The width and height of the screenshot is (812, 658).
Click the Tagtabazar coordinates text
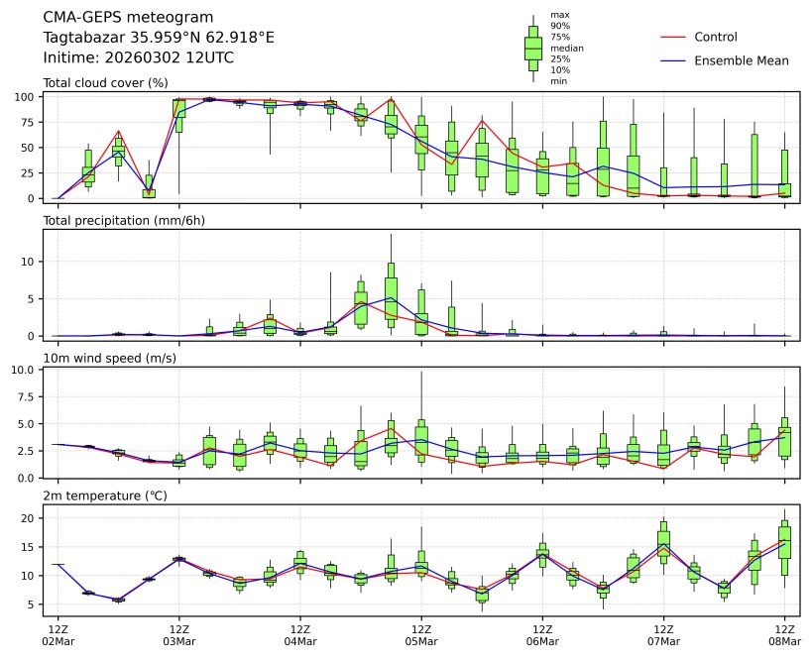coord(159,37)
